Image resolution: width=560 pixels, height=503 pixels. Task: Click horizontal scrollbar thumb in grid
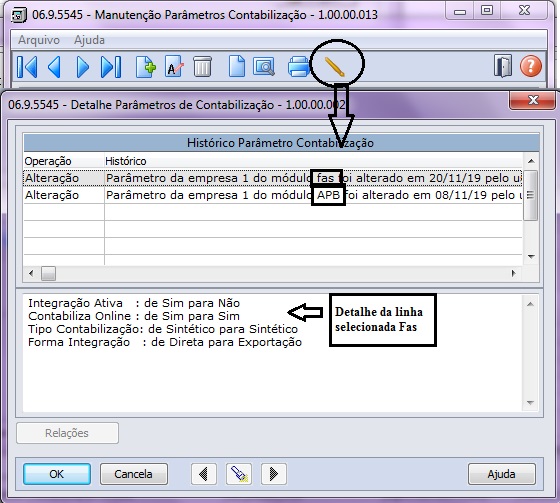point(48,274)
